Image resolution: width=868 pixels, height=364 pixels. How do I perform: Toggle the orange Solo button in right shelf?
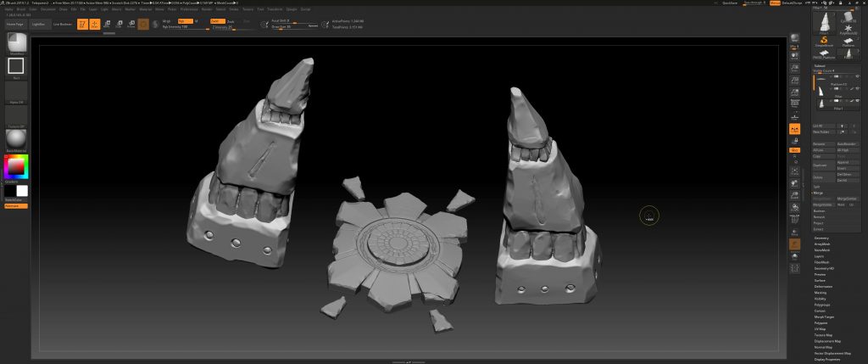(794, 244)
